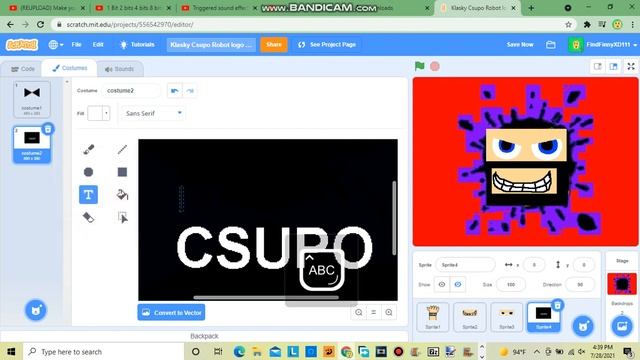
Task: Choose the Select marquee tool
Action: pos(122,217)
